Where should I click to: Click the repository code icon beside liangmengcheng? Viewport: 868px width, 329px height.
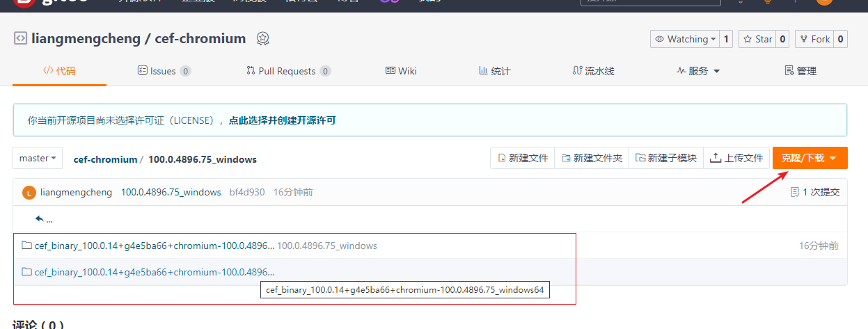pos(20,38)
